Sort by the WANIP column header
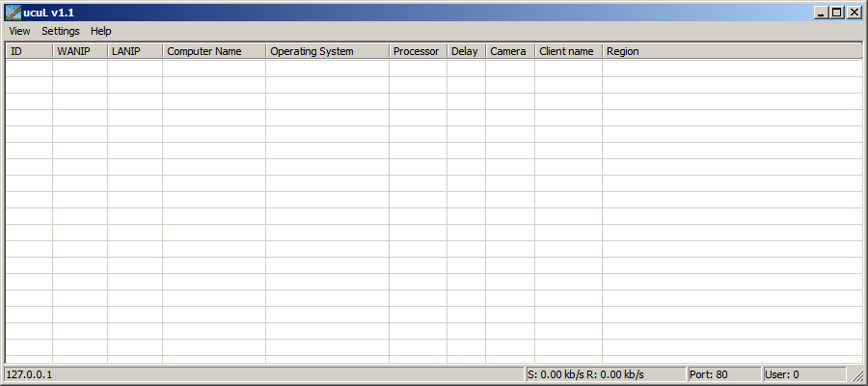The height and width of the screenshot is (386, 868). coord(80,51)
